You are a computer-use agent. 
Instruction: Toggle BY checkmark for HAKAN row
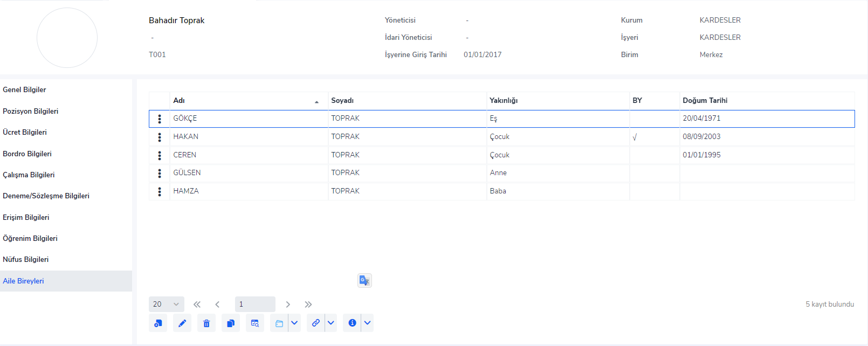click(x=635, y=137)
